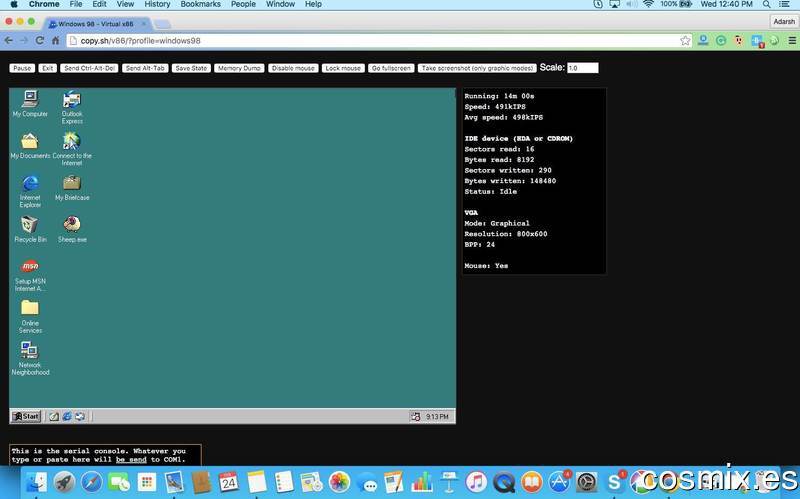Open App Store from the Dock
Image resolution: width=800 pixels, height=499 pixels.
tap(559, 482)
